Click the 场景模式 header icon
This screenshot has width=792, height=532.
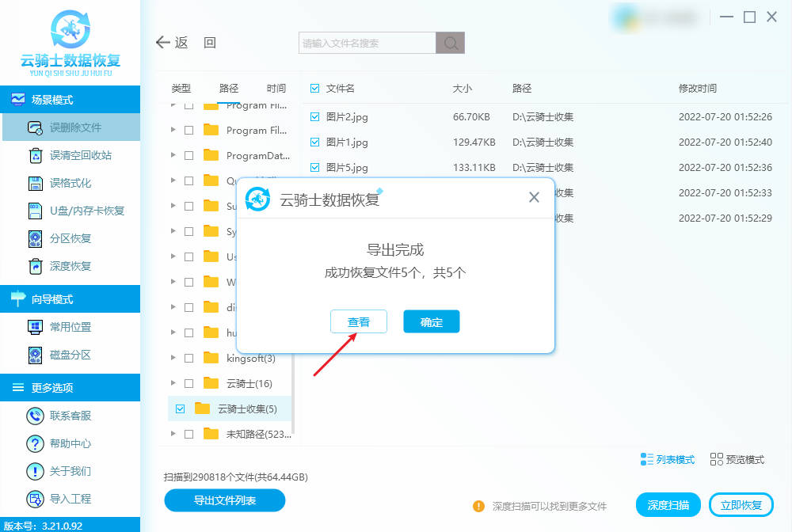pos(18,100)
